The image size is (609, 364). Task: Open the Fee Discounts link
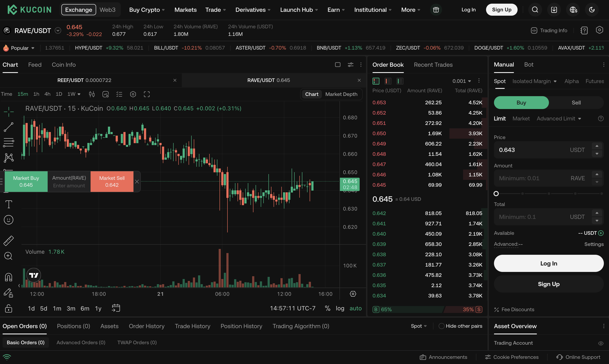pos(514,309)
